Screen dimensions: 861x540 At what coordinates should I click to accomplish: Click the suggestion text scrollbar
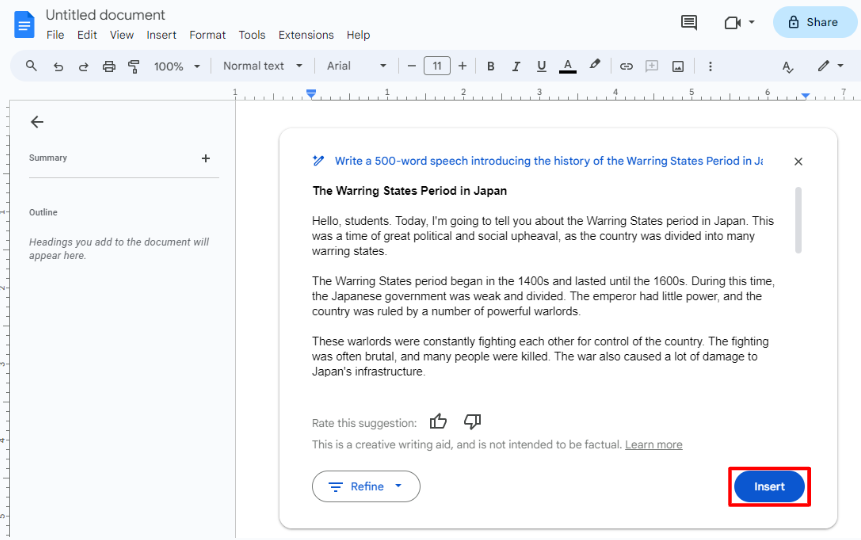point(798,220)
